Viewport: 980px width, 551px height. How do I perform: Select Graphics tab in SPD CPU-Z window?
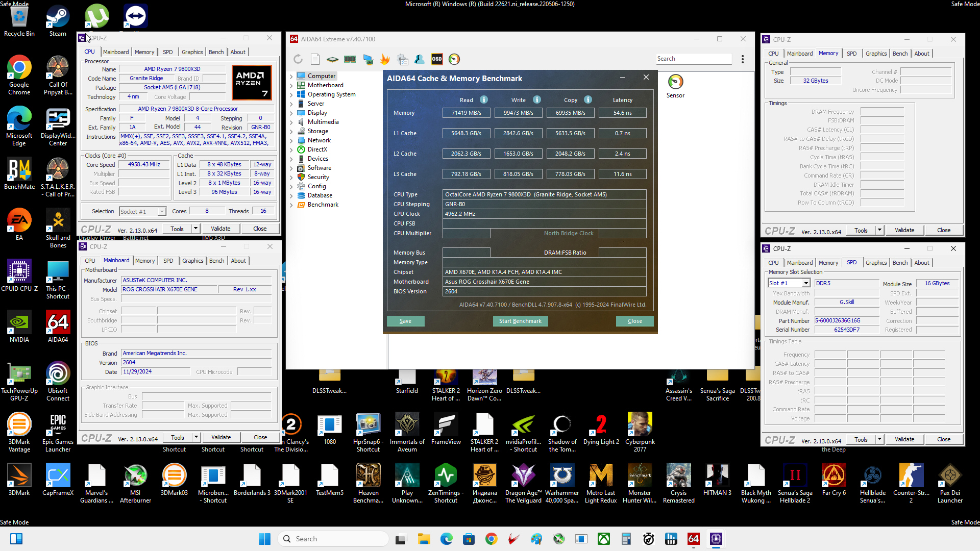point(876,263)
